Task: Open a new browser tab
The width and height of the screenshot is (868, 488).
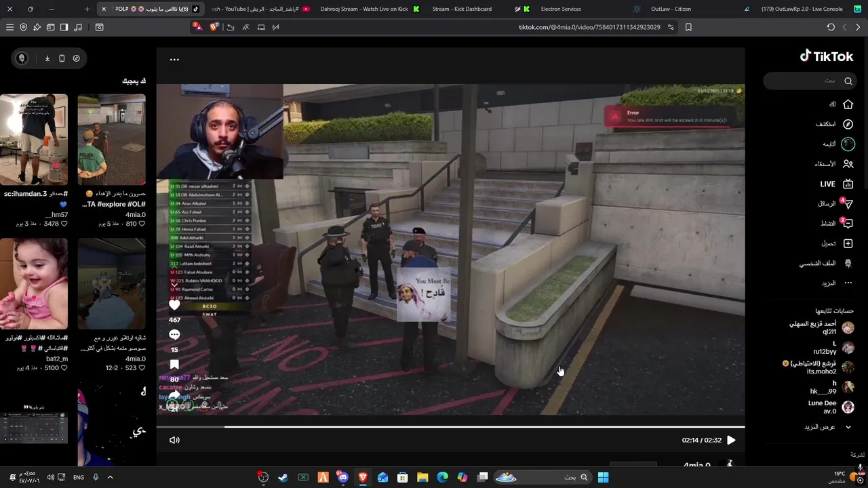Action: pyautogui.click(x=87, y=9)
